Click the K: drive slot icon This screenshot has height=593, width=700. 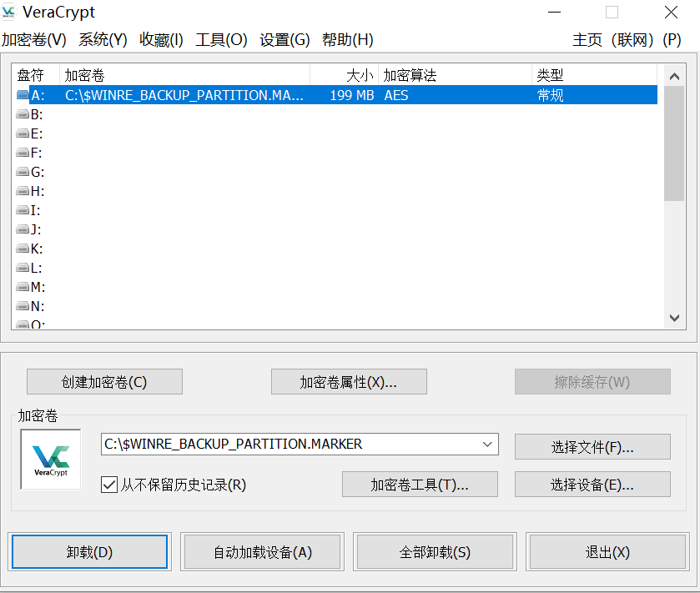tap(23, 249)
